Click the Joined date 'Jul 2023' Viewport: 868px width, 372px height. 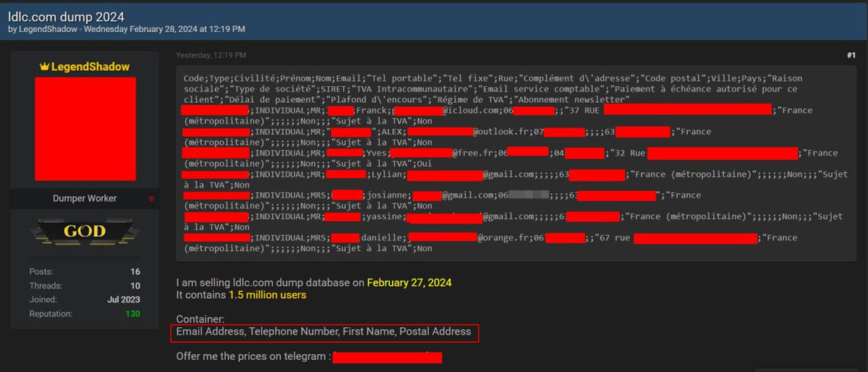click(123, 300)
